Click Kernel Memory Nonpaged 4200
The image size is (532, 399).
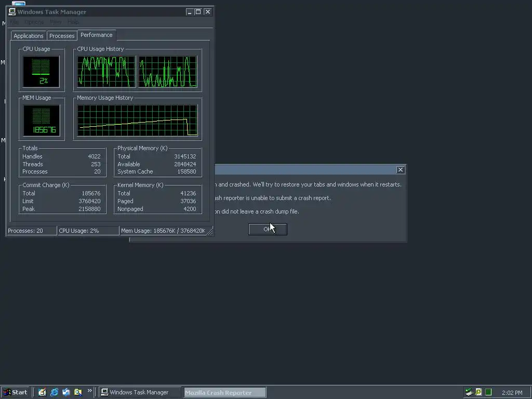click(190, 209)
